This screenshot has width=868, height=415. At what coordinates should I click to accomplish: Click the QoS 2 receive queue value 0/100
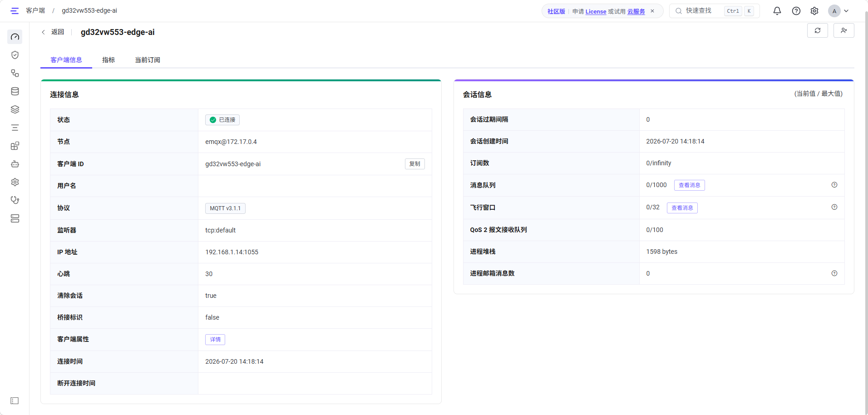[x=654, y=230]
